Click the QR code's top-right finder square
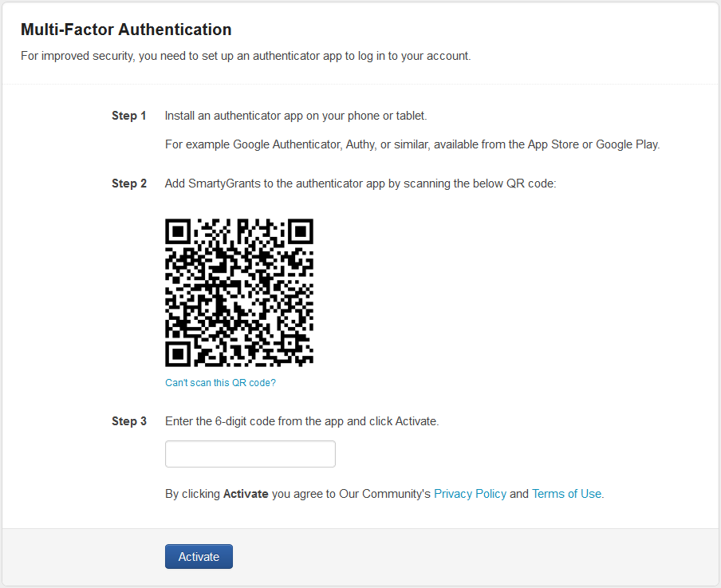 pyautogui.click(x=300, y=231)
